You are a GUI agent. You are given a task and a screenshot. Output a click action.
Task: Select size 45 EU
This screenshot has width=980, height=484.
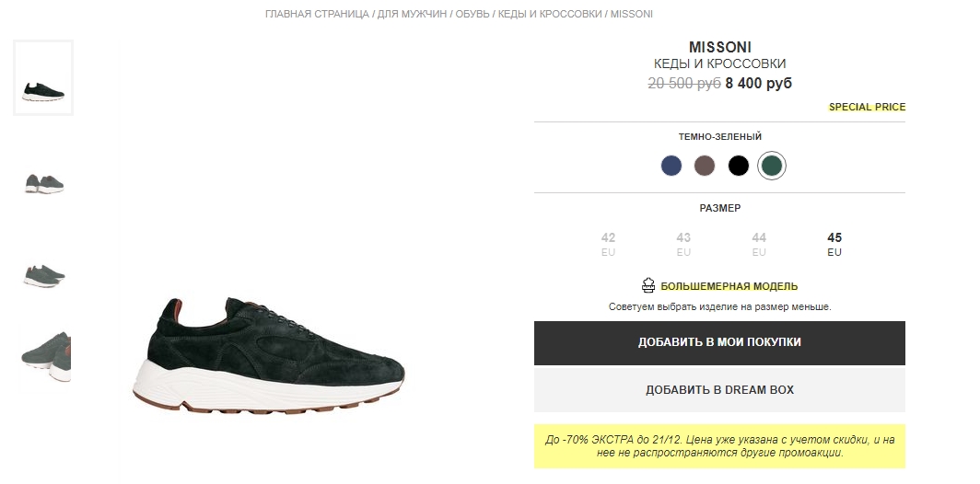[x=834, y=244]
